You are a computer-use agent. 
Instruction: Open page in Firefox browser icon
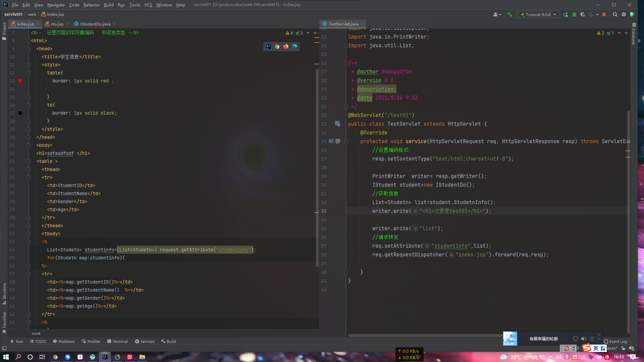tap(286, 47)
